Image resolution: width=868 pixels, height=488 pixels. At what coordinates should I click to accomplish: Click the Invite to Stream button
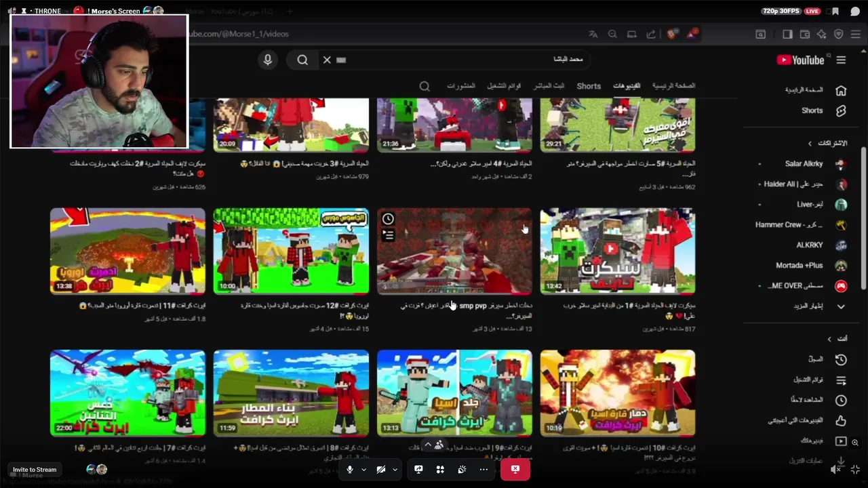click(x=35, y=469)
